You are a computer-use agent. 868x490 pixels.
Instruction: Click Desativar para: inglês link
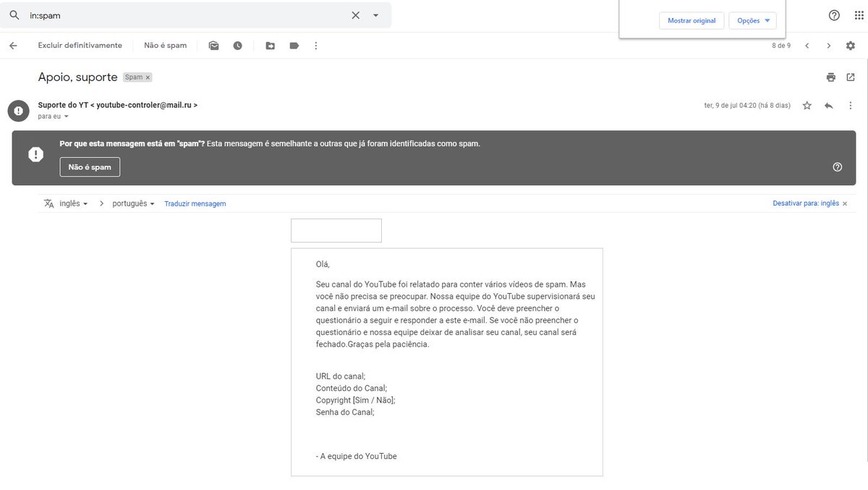[x=806, y=204]
